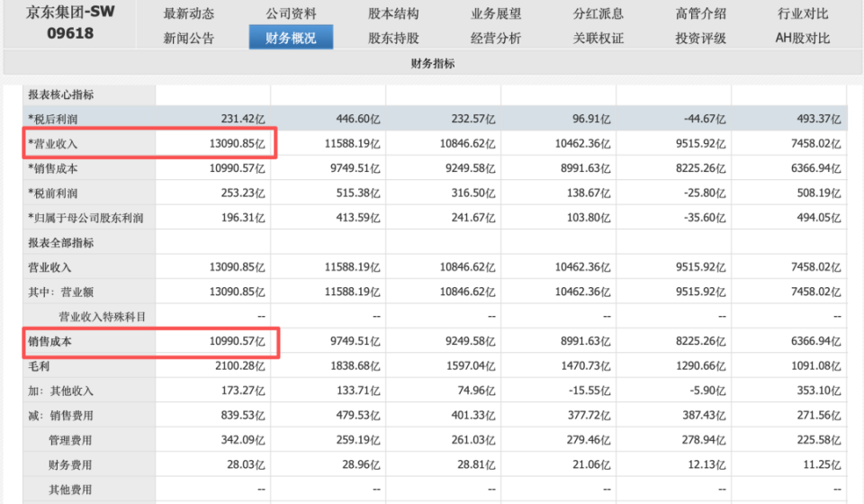Viewport: 864px width, 504px height.
Task: Click the 231.42亿 税后利润 value
Action: (x=243, y=119)
